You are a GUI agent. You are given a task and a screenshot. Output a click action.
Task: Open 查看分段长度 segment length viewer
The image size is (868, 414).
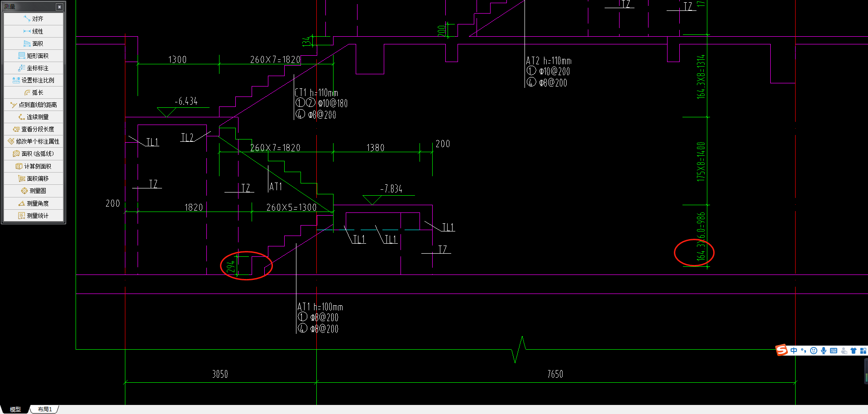[33, 129]
